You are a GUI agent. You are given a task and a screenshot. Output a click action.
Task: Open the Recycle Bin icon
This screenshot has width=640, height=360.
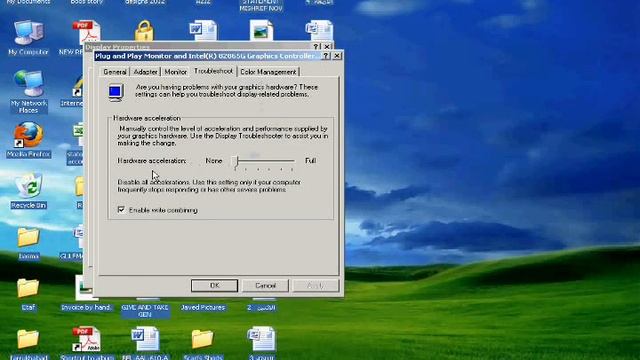click(x=28, y=186)
